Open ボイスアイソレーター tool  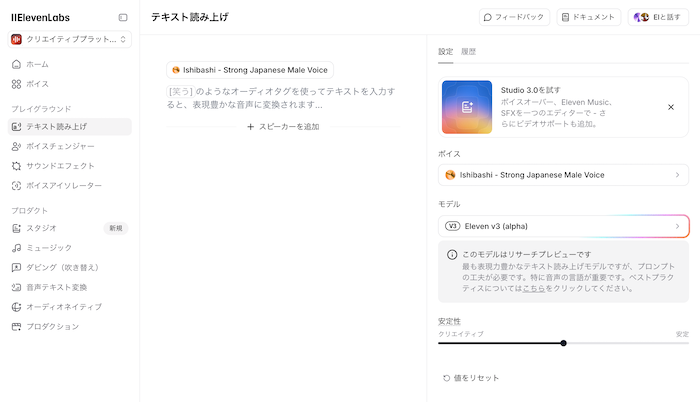pos(65,186)
